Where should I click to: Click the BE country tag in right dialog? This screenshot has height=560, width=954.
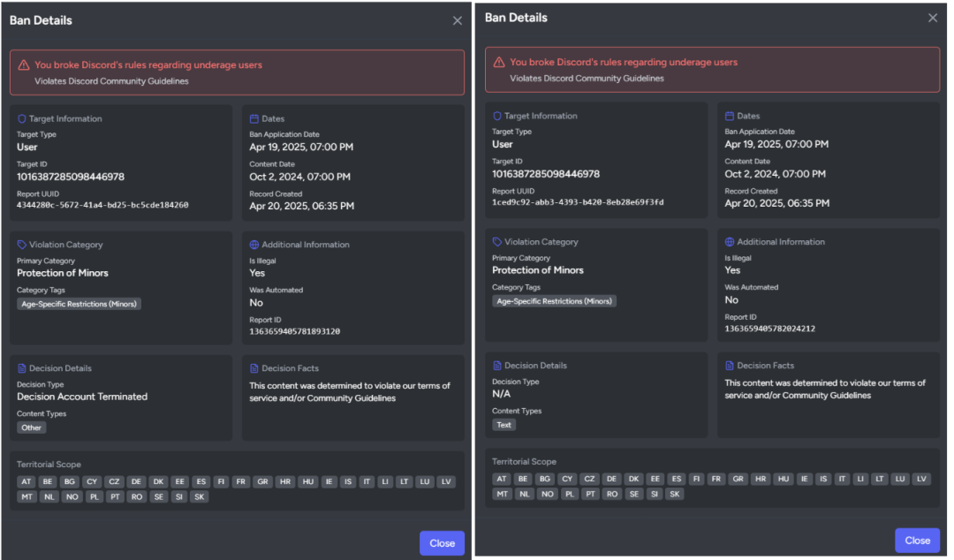coord(523,479)
